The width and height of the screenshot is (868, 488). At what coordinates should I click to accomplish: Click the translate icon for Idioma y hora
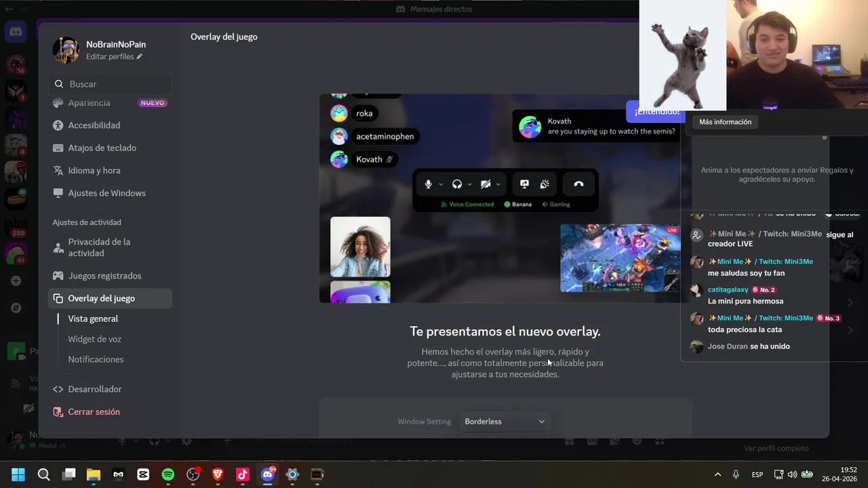tap(58, 171)
